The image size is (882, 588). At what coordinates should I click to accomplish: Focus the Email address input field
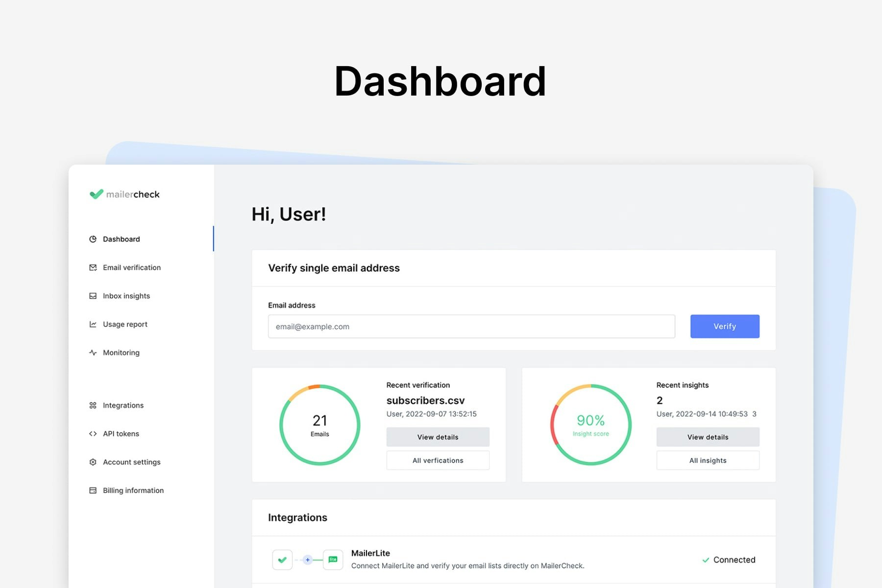pyautogui.click(x=471, y=326)
